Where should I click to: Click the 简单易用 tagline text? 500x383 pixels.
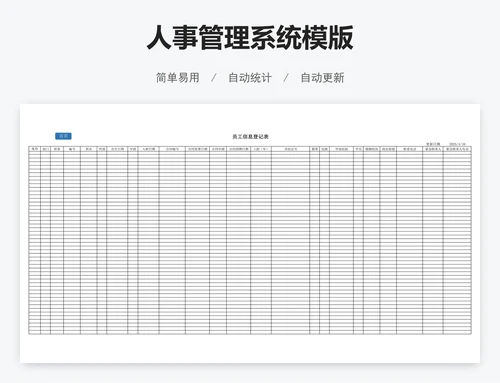178,78
